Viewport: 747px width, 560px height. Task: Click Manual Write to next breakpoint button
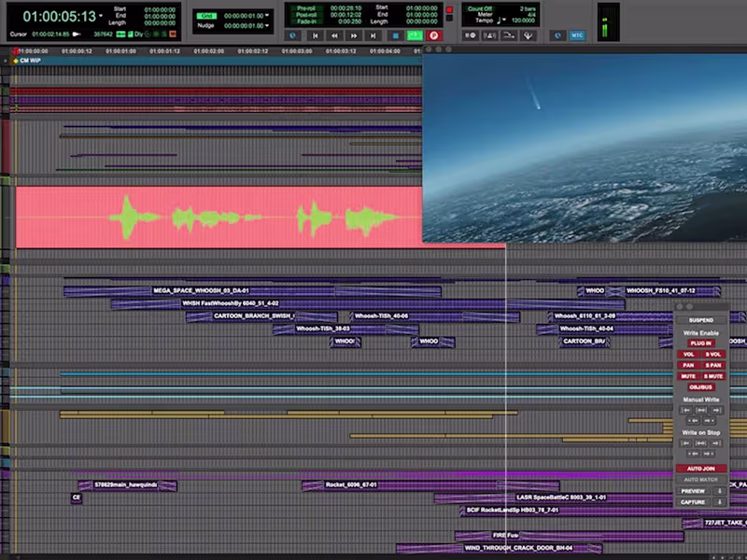coord(709,421)
